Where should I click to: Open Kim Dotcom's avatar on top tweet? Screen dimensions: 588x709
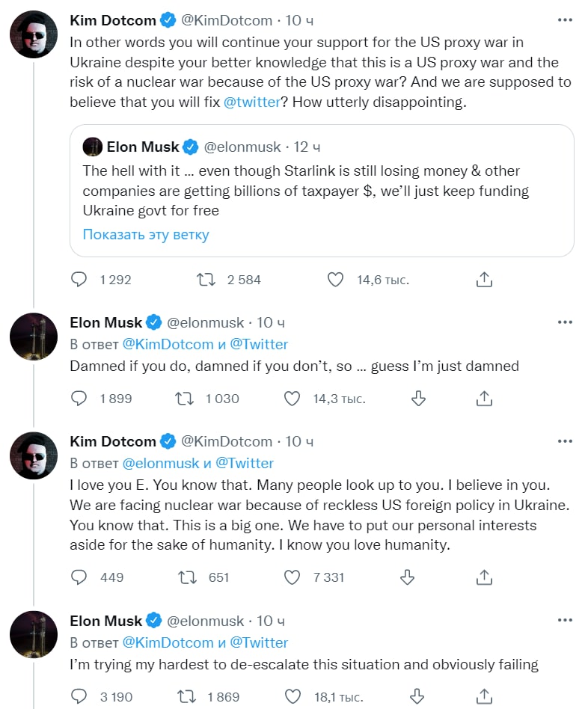(x=34, y=35)
